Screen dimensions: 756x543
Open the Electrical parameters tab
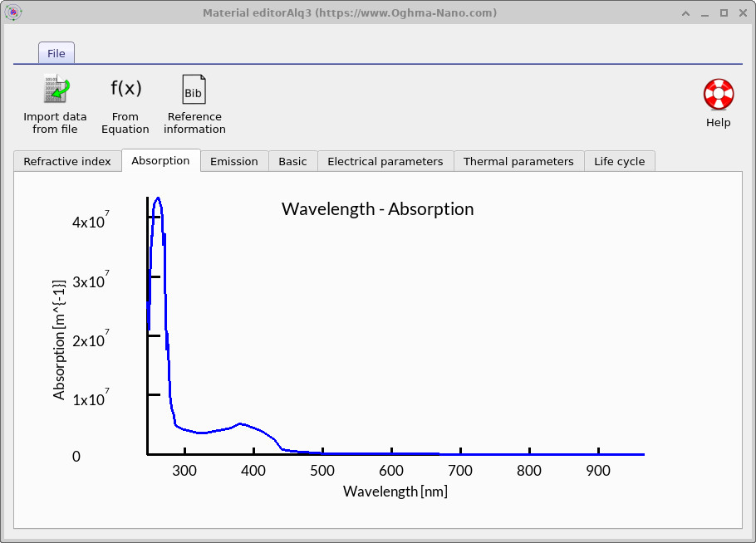pos(385,161)
